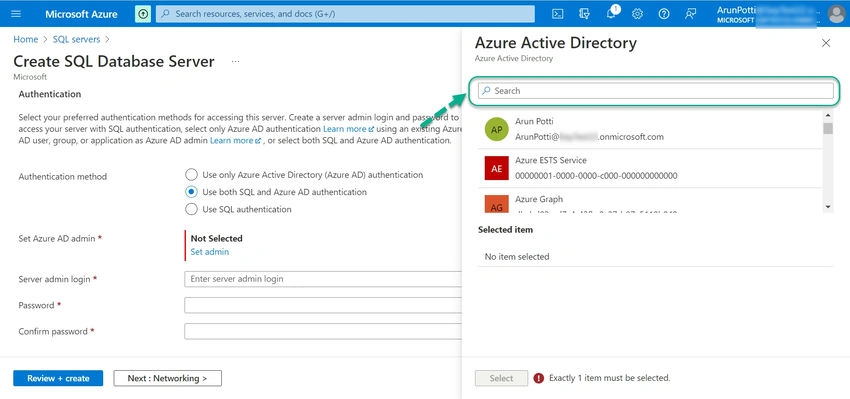The width and height of the screenshot is (850, 399).
Task: Click the 'Exactly 1 item must be selected' message
Action: pyautogui.click(x=609, y=378)
